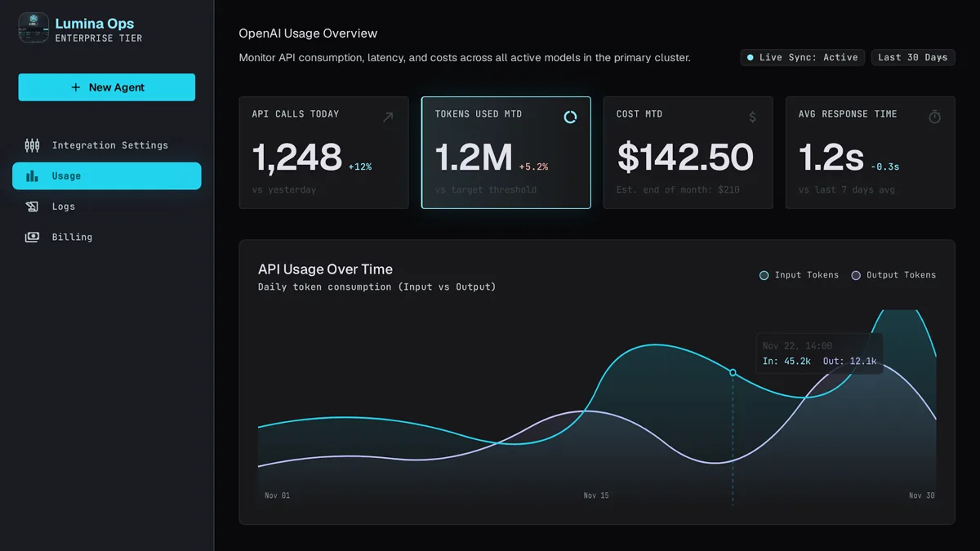Open the Cost MTD card

[688, 153]
